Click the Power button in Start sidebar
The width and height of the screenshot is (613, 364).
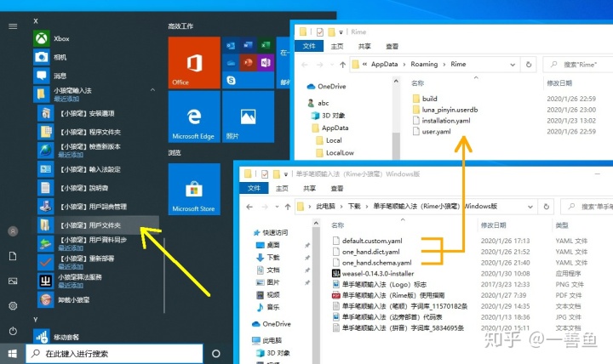[13, 331]
